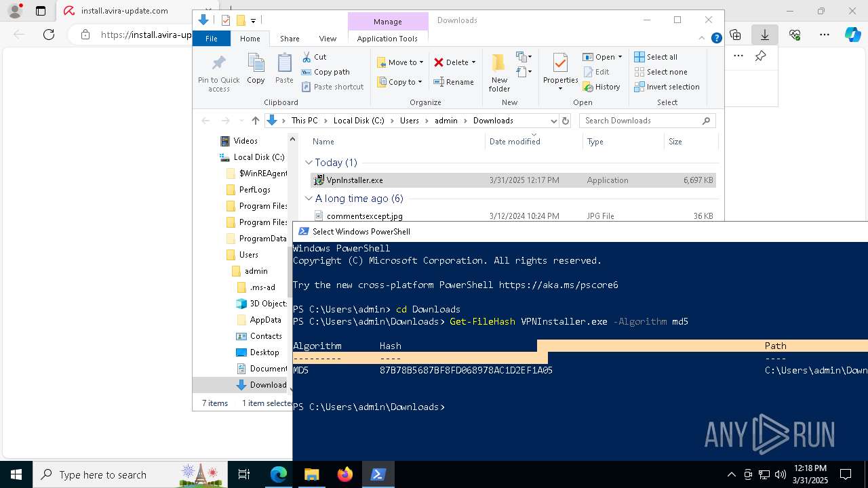The height and width of the screenshot is (488, 868).
Task: Switch to the Home ribbon tab
Action: (250, 39)
